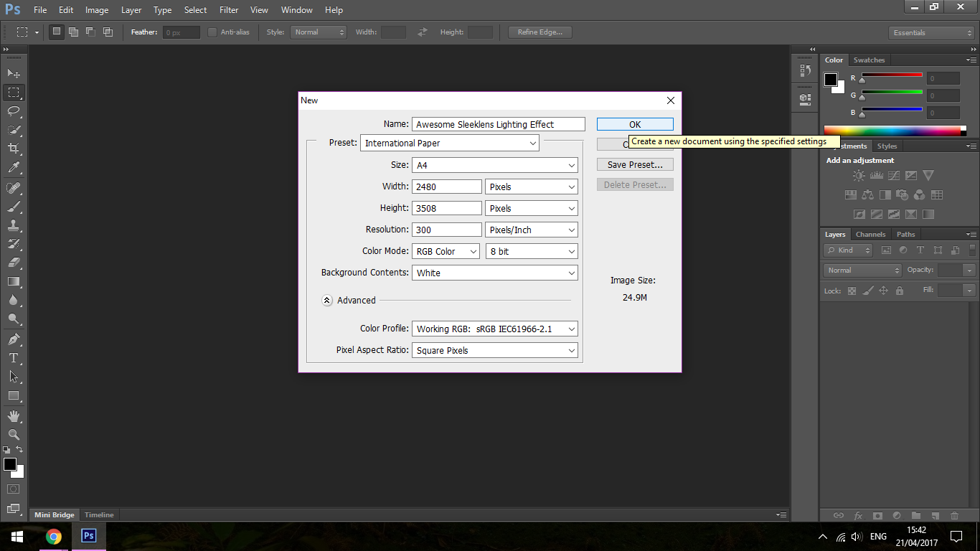The width and height of the screenshot is (980, 551).
Task: Enable Intersect with selection mode
Action: point(108,32)
